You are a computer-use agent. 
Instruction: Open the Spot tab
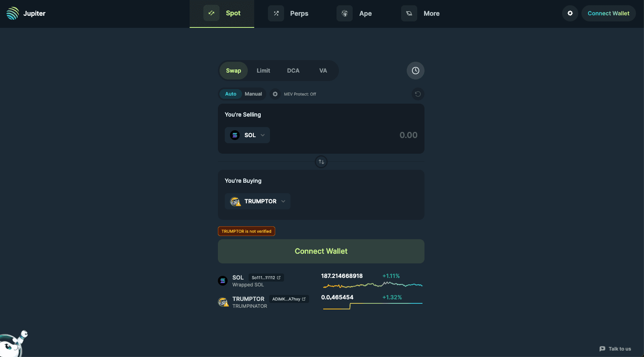coord(222,13)
